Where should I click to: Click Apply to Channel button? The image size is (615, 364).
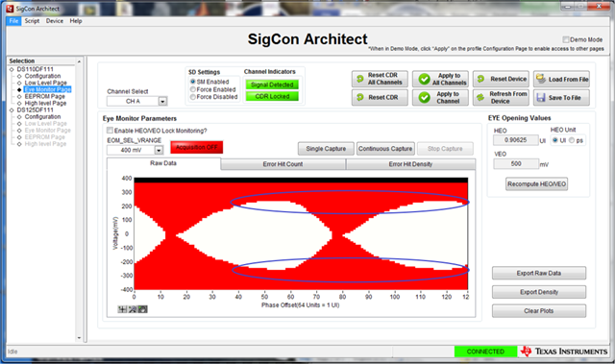click(440, 97)
